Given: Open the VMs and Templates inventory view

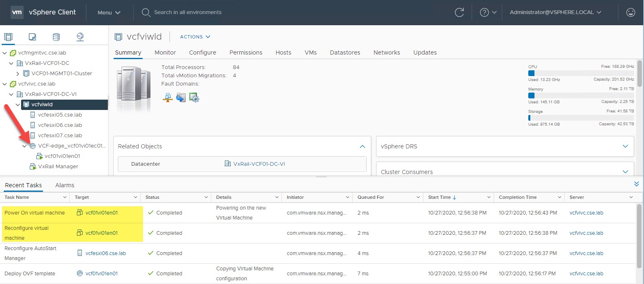Looking at the screenshot, I should (32, 37).
